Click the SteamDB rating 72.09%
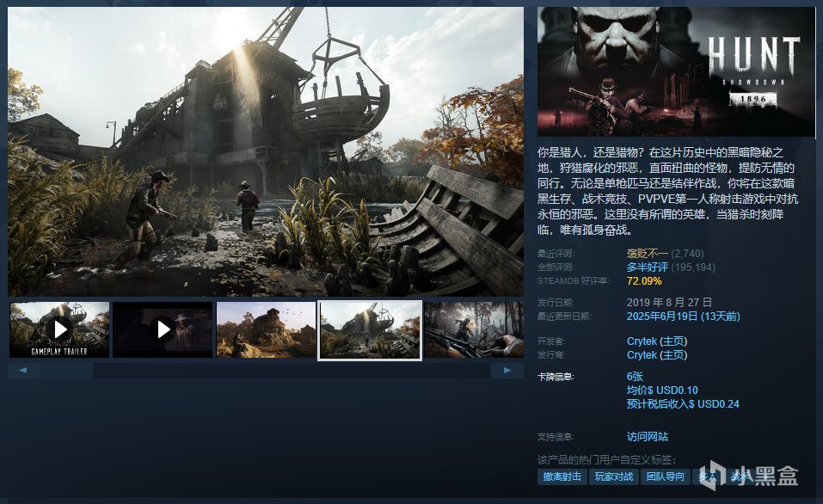823x504 pixels. tap(644, 281)
